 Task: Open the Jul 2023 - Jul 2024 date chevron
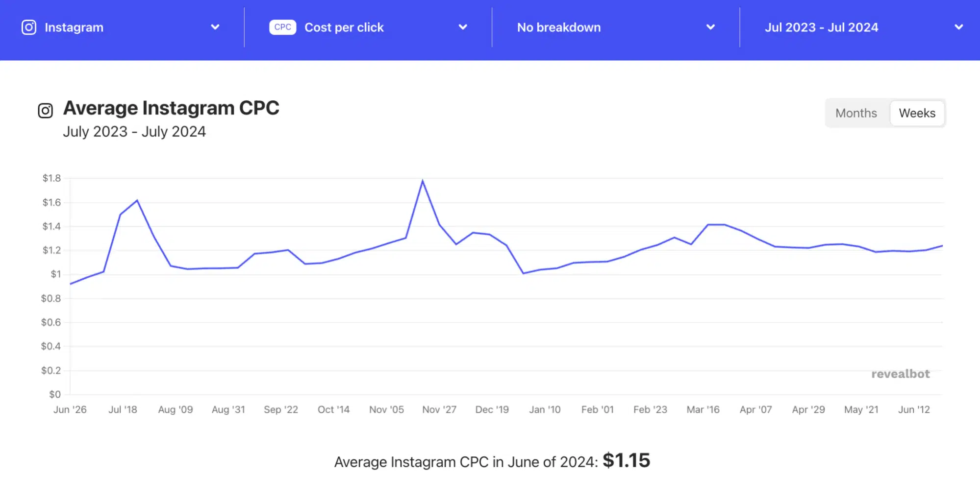tap(958, 27)
